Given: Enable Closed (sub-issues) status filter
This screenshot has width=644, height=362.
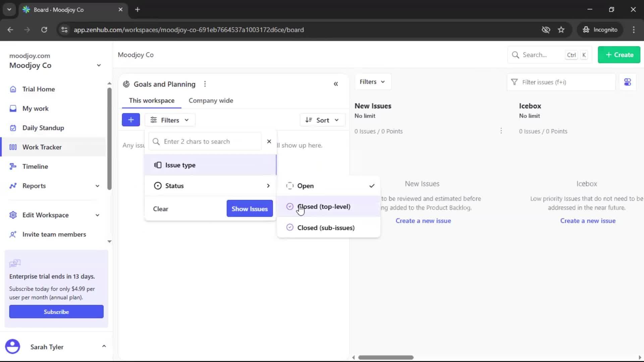Looking at the screenshot, I should pos(325,228).
